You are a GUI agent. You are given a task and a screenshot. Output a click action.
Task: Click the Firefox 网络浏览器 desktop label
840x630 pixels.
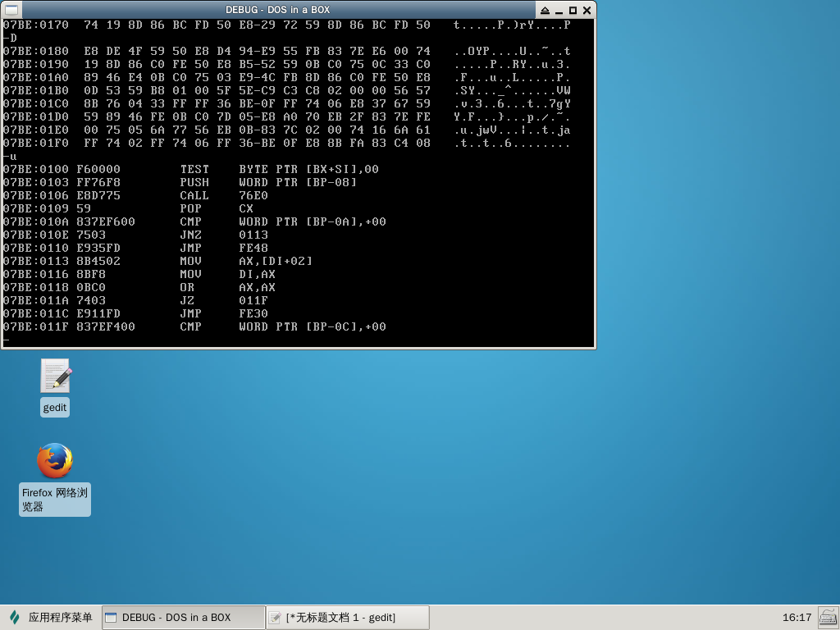[55, 500]
